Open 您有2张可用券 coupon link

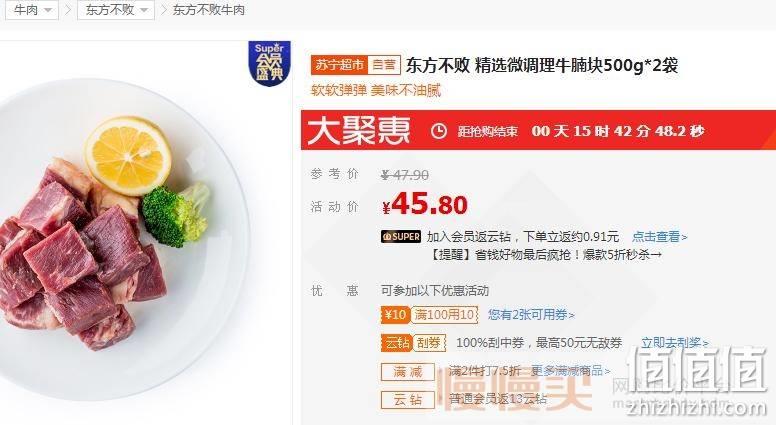[531, 315]
